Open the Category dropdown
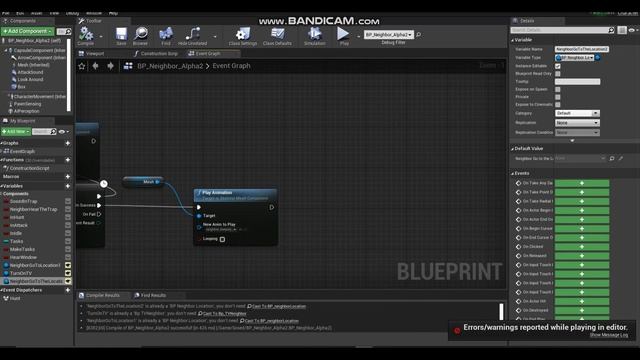Screen dimensions: 640x360 click(577, 113)
